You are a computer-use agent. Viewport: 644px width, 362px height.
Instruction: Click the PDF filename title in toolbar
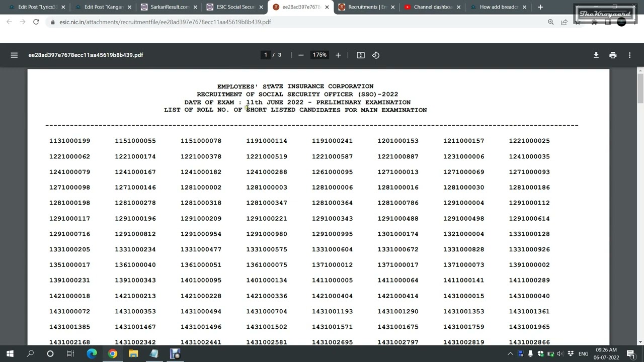click(86, 55)
